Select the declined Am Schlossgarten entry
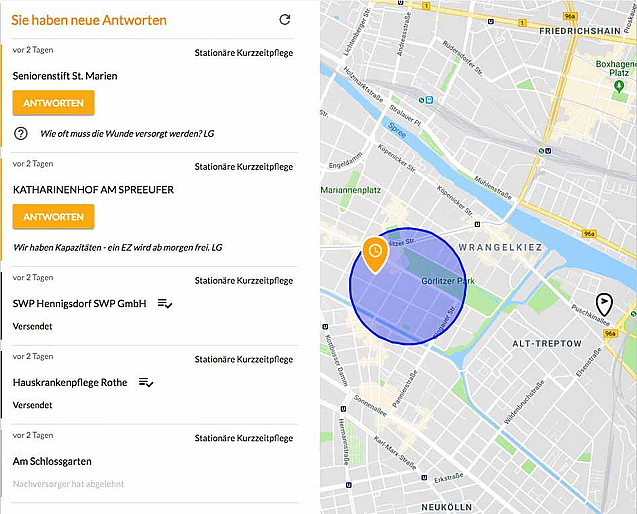 coord(52,461)
